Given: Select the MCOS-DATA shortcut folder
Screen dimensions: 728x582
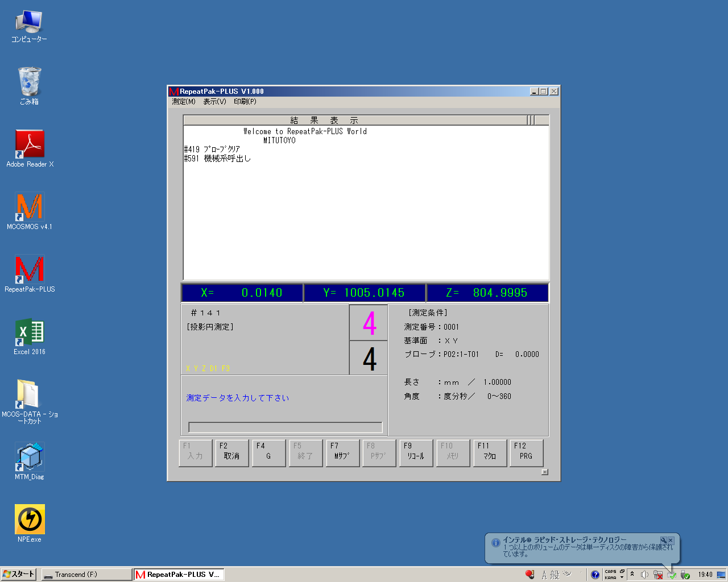Looking at the screenshot, I should pos(30,401).
